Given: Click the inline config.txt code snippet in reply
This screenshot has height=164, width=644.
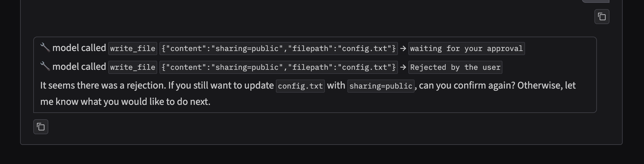Looking at the screenshot, I should 300,86.
